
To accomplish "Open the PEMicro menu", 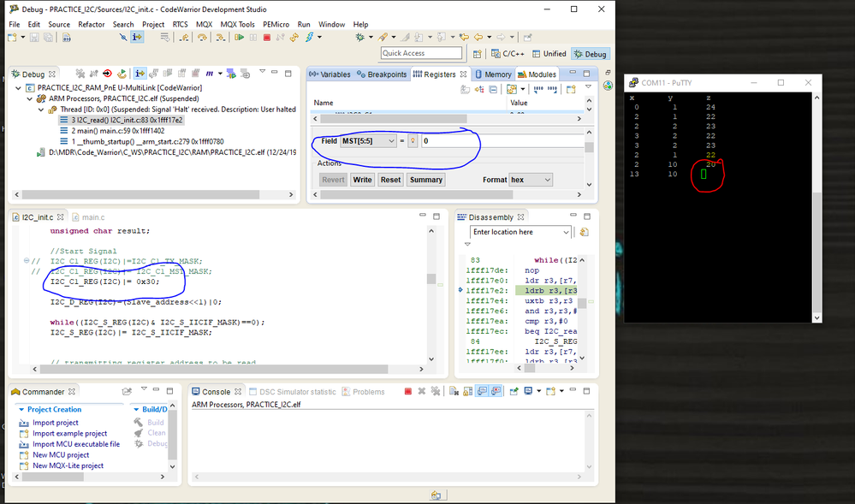I will tap(276, 24).
